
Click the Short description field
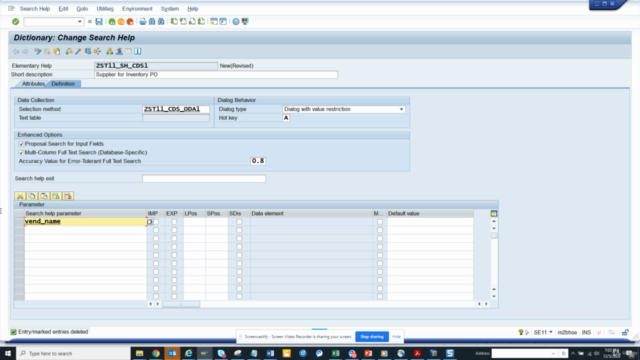pos(216,75)
